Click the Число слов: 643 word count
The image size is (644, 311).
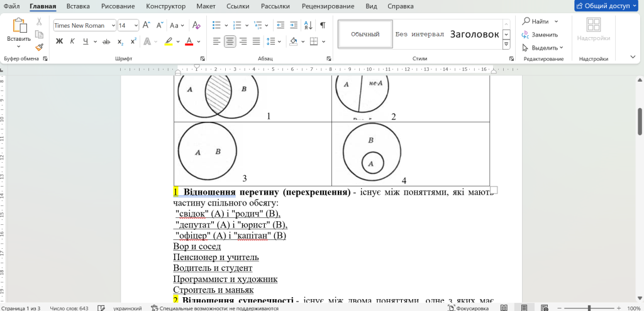pos(69,308)
